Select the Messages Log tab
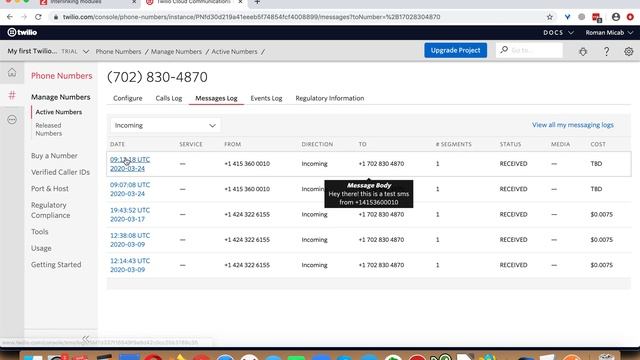Image resolution: width=640 pixels, height=360 pixels. pyautogui.click(x=216, y=98)
